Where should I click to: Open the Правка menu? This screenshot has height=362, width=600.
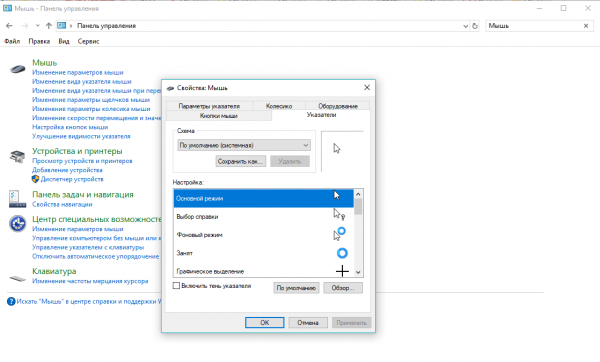39,41
